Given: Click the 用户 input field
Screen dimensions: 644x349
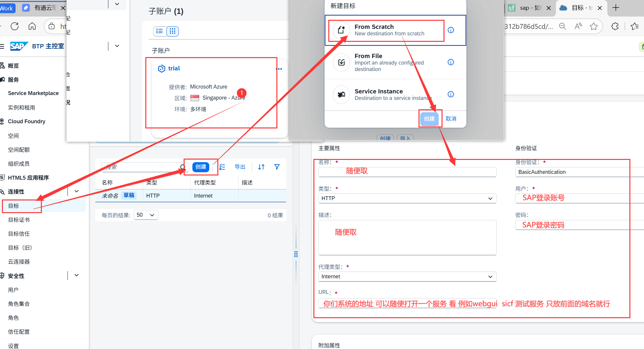Looking at the screenshot, I should pyautogui.click(x=579, y=198).
